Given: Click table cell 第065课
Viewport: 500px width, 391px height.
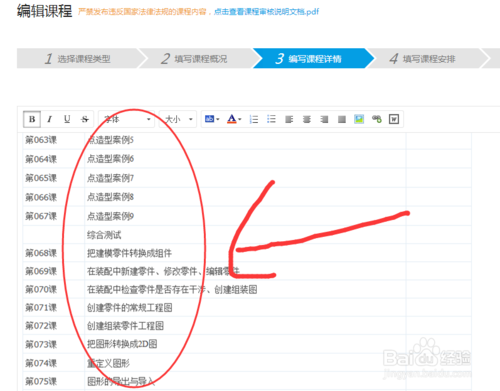Looking at the screenshot, I should point(41,178).
